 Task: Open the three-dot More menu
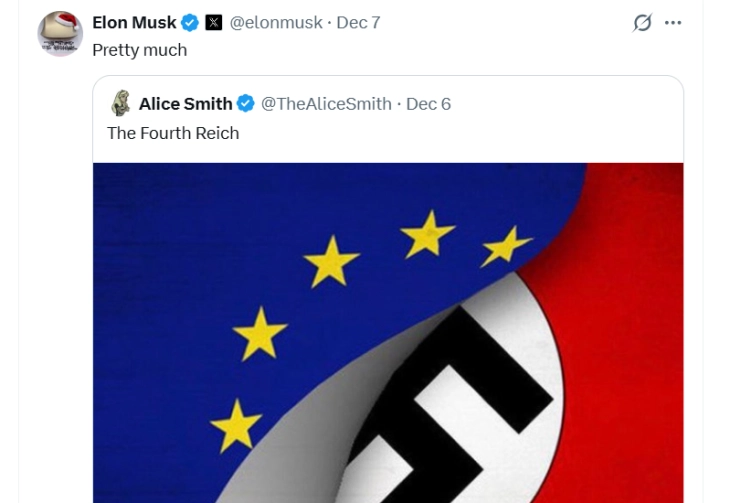tap(673, 22)
